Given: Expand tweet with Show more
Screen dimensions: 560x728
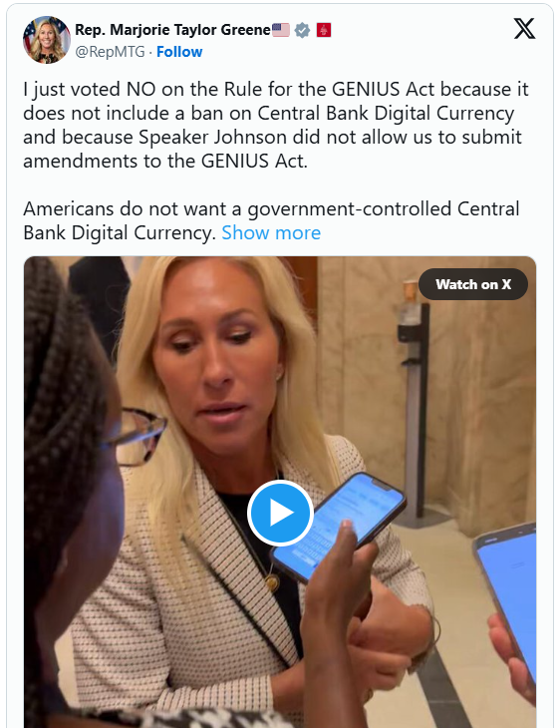Looking at the screenshot, I should tap(271, 232).
